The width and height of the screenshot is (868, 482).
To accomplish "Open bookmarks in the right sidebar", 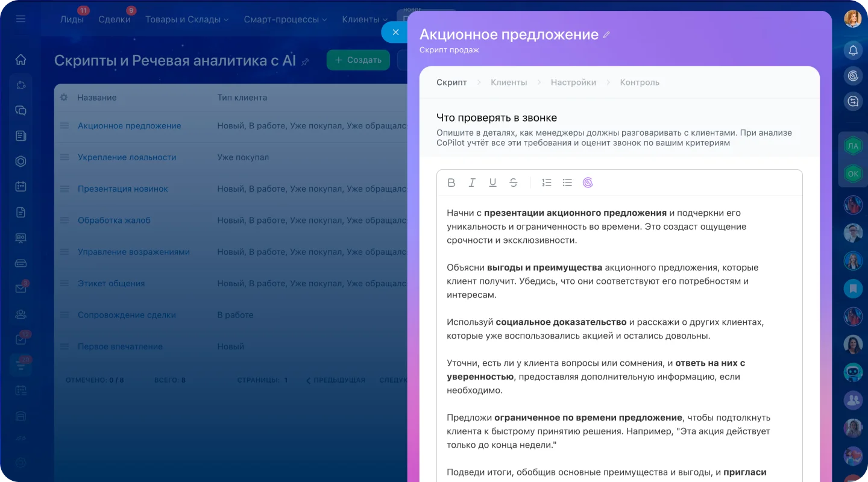I will click(x=853, y=289).
